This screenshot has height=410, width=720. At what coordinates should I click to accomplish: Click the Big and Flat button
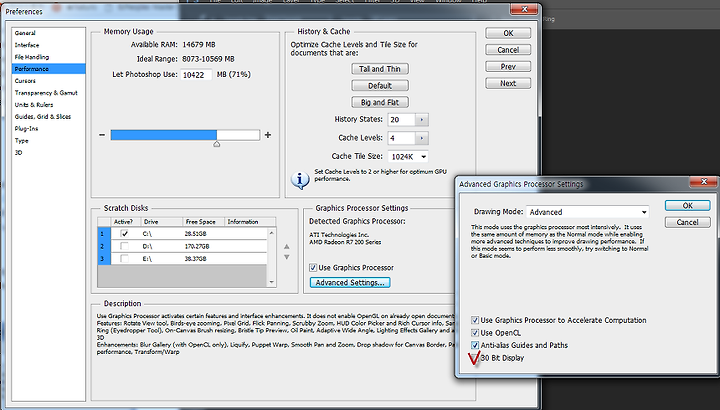[380, 102]
